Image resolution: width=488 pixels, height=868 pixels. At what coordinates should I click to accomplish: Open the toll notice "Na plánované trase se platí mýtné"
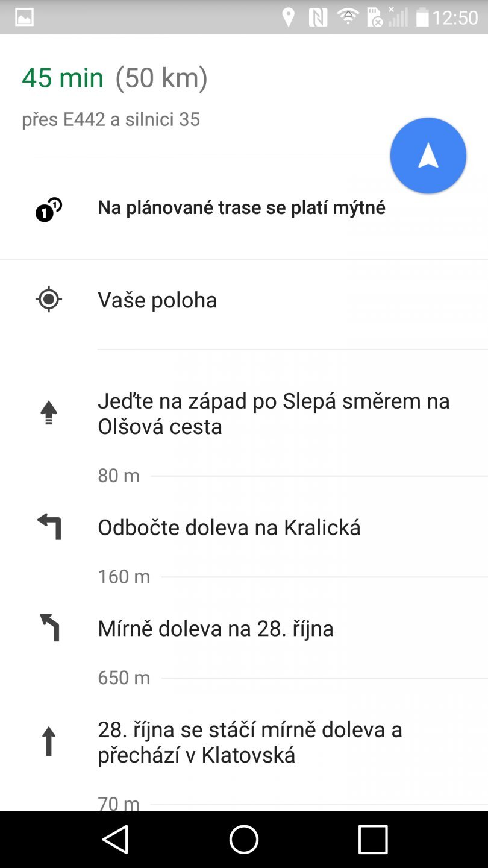click(x=242, y=207)
